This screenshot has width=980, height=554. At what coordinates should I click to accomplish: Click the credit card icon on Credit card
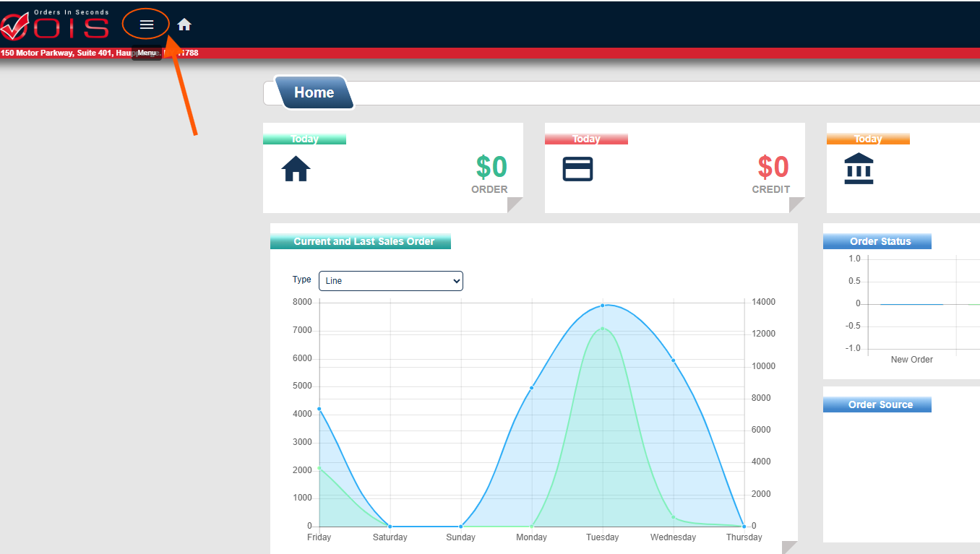577,169
